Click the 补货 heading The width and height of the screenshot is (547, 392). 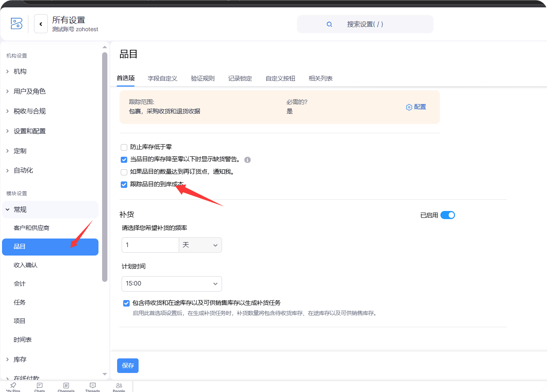(127, 215)
